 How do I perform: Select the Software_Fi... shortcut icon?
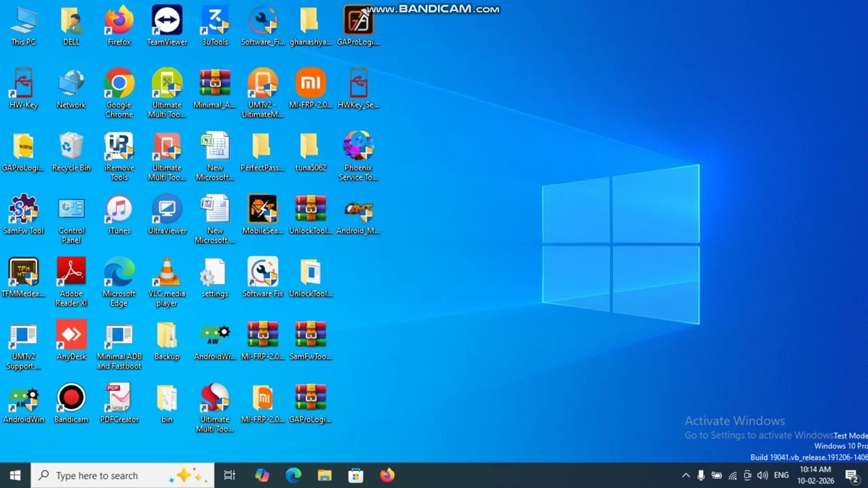pos(262,26)
